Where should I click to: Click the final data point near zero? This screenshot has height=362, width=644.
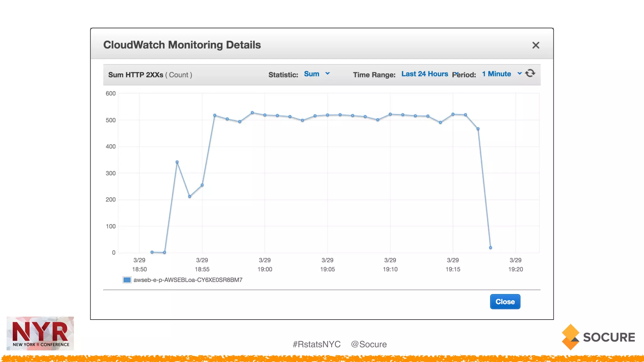click(491, 248)
